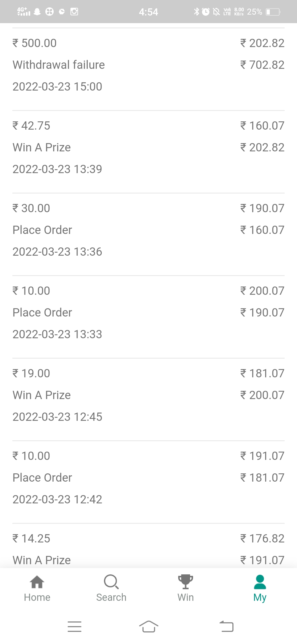The image size is (297, 644).
Task: Select the My profile icon
Action: 260,582
